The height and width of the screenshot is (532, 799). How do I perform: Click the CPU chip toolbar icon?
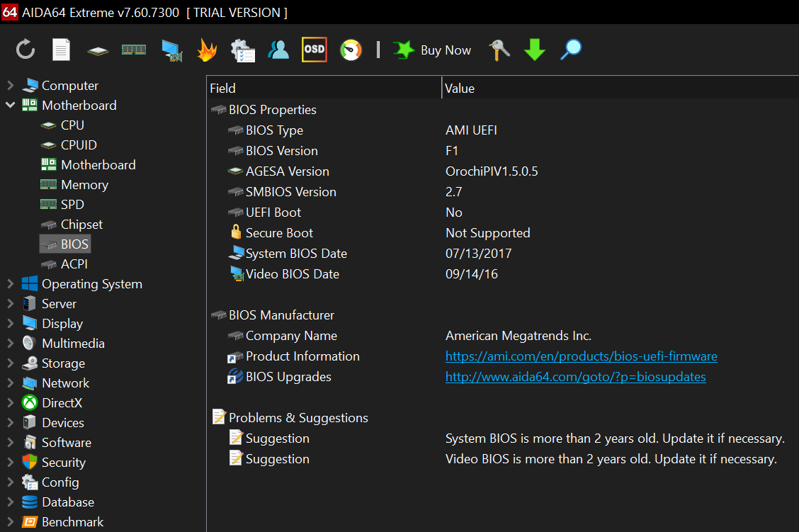pyautogui.click(x=98, y=50)
